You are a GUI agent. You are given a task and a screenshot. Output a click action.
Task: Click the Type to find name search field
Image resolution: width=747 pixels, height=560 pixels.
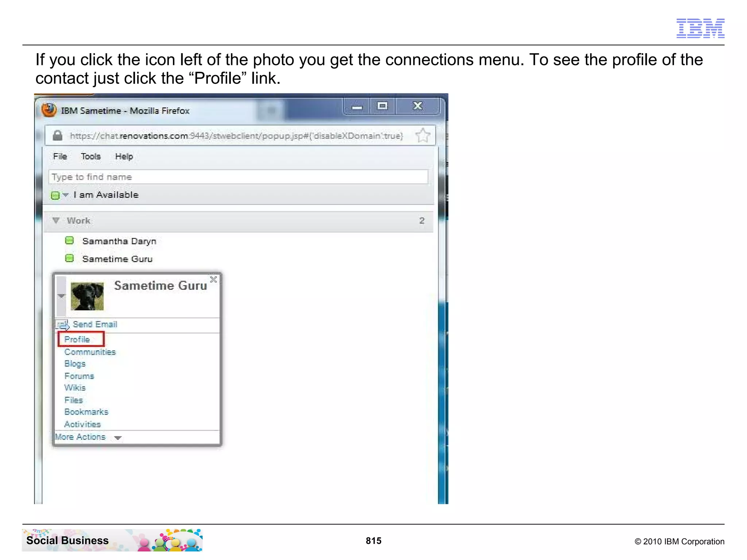pyautogui.click(x=238, y=177)
